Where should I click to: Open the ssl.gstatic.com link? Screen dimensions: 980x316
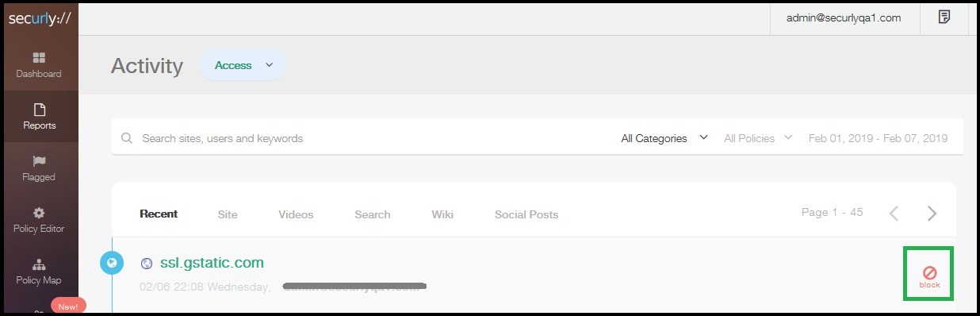point(212,263)
